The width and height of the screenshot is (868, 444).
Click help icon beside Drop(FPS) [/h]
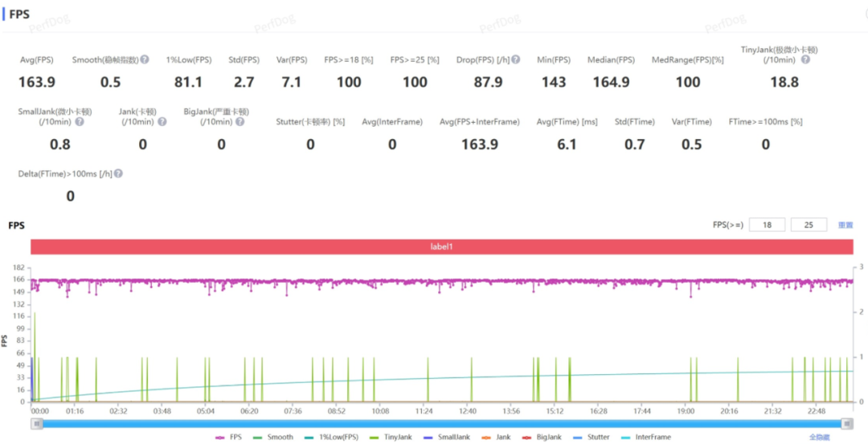515,60
